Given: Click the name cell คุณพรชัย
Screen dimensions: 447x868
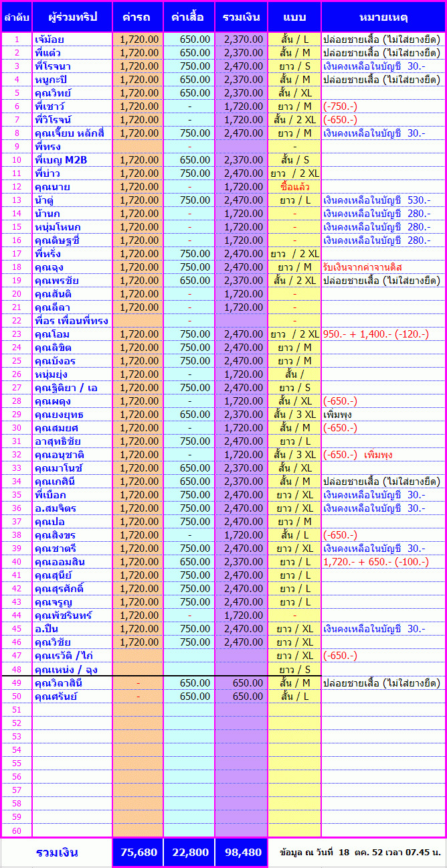Looking at the screenshot, I should (72, 280).
